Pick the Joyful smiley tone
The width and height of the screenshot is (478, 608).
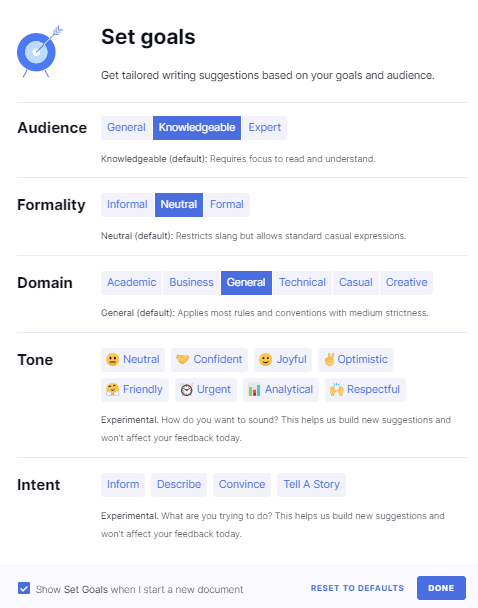point(283,359)
